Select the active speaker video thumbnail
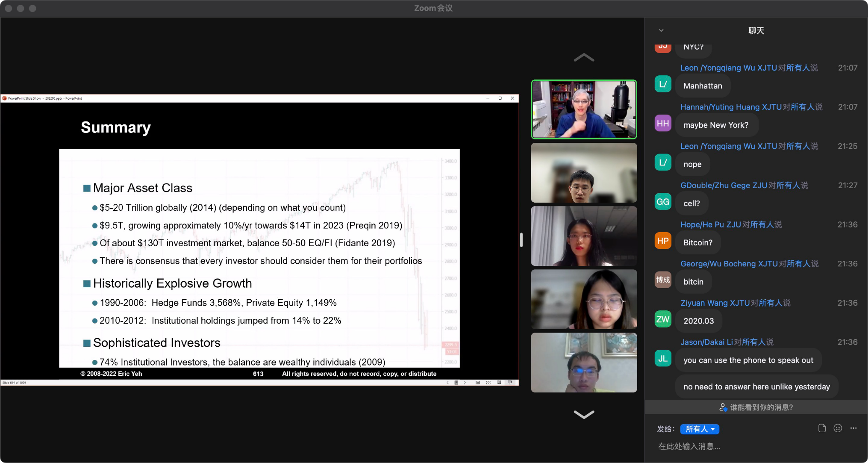The image size is (868, 463). (584, 109)
